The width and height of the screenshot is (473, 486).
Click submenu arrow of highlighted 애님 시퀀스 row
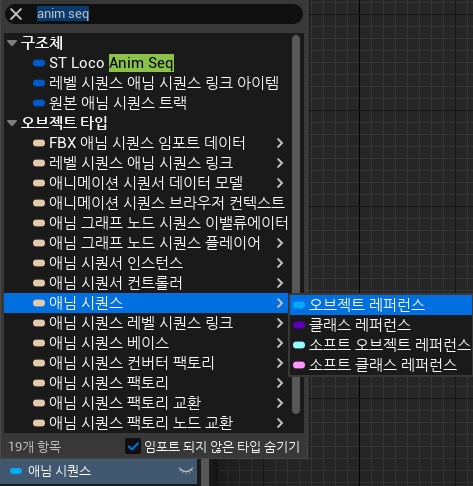click(x=280, y=303)
